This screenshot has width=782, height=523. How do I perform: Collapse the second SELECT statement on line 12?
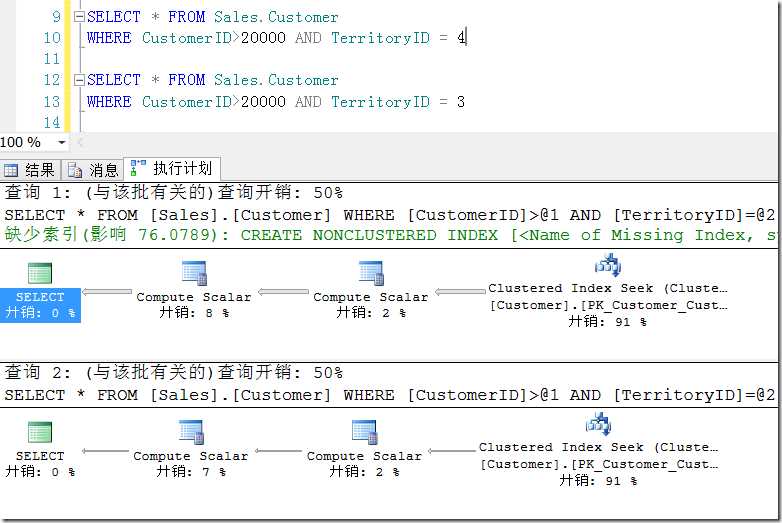[79, 80]
